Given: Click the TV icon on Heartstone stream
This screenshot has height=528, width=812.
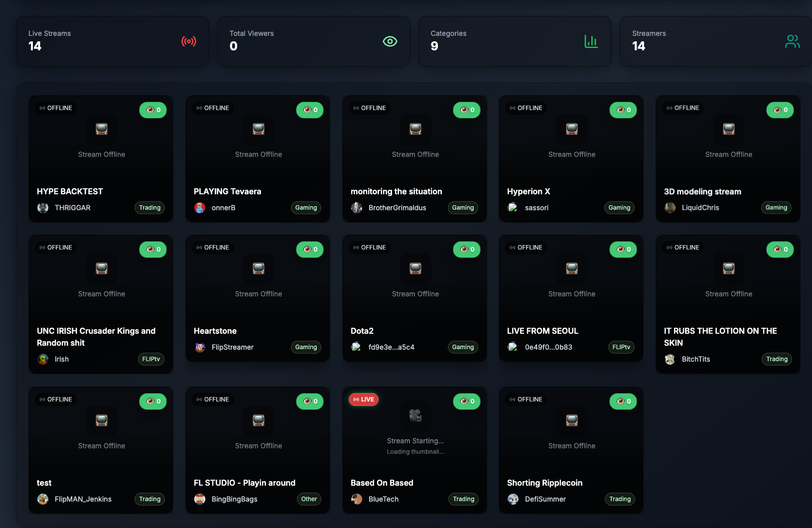Looking at the screenshot, I should click(x=258, y=268).
